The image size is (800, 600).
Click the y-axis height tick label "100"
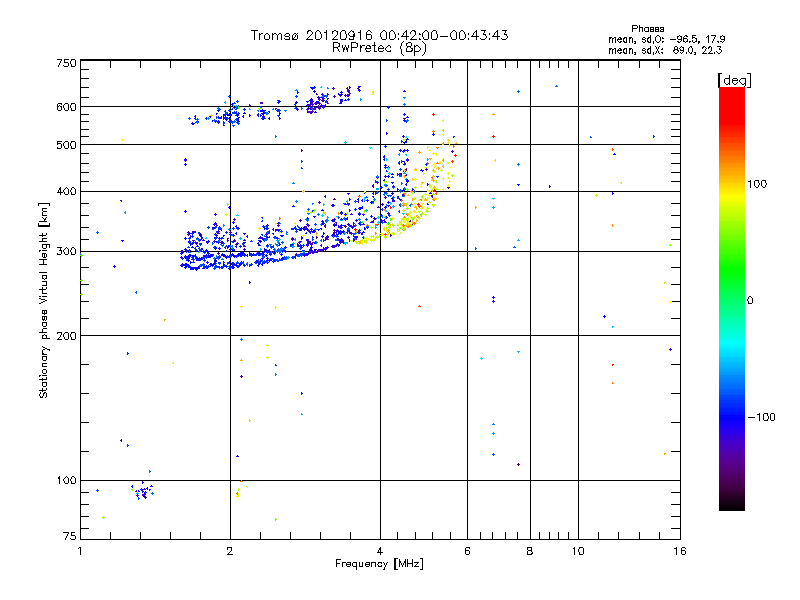(66, 480)
